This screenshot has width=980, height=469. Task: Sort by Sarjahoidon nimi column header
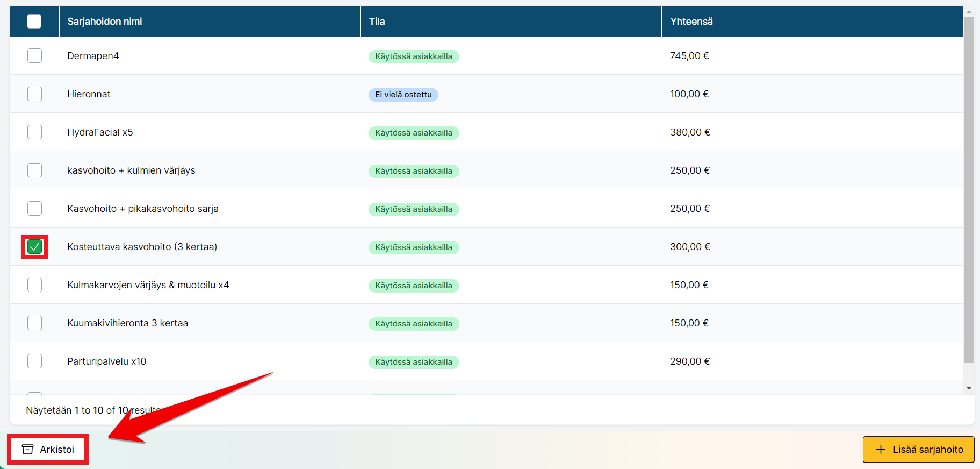pos(105,22)
